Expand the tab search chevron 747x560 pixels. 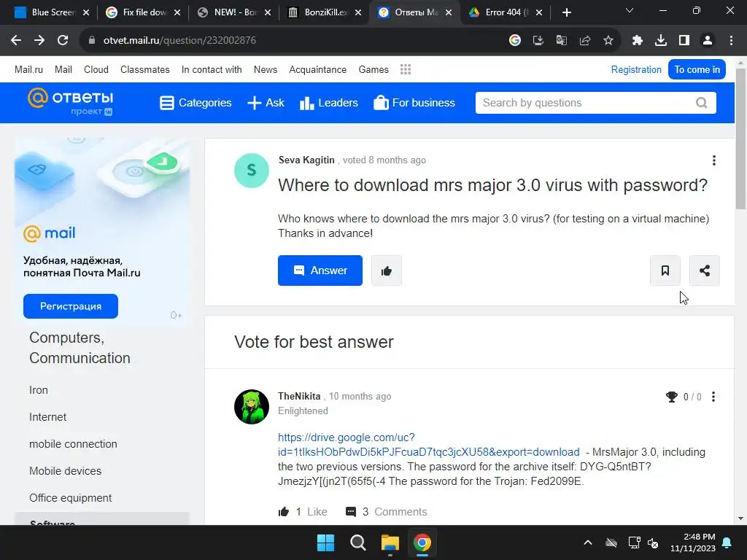pos(630,10)
